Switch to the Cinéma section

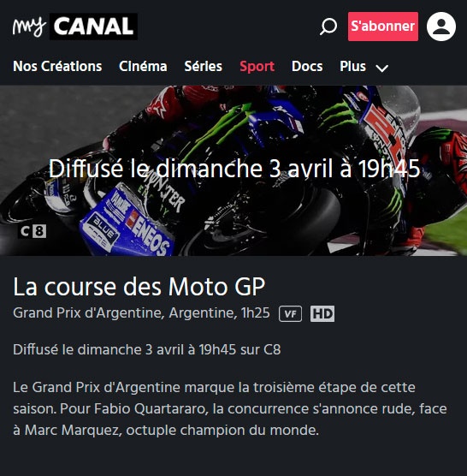point(143,66)
